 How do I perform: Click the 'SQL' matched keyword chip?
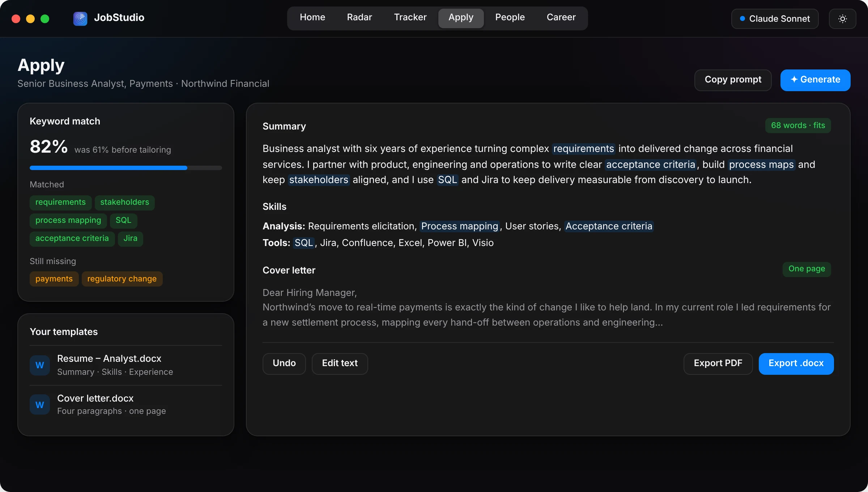123,221
